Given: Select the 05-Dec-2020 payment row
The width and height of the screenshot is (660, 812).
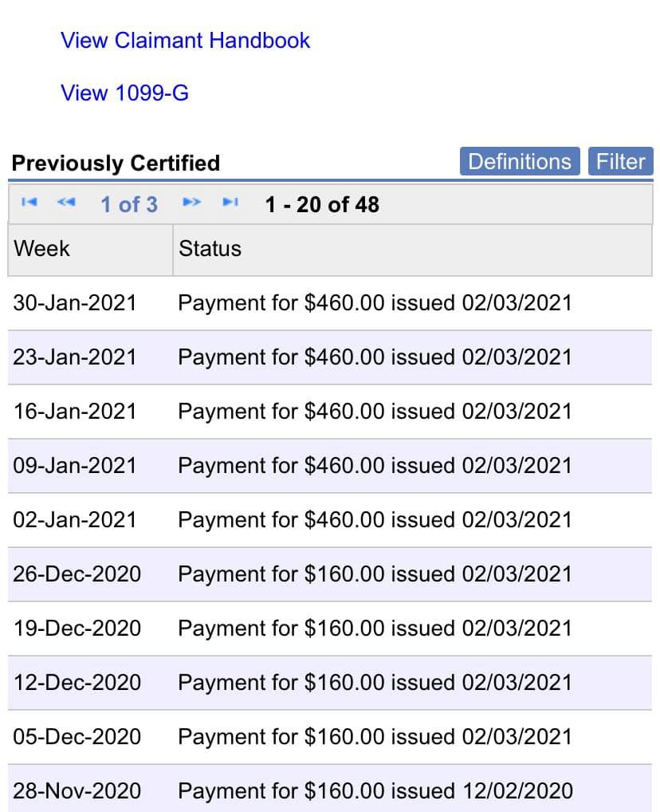Looking at the screenshot, I should (x=330, y=737).
